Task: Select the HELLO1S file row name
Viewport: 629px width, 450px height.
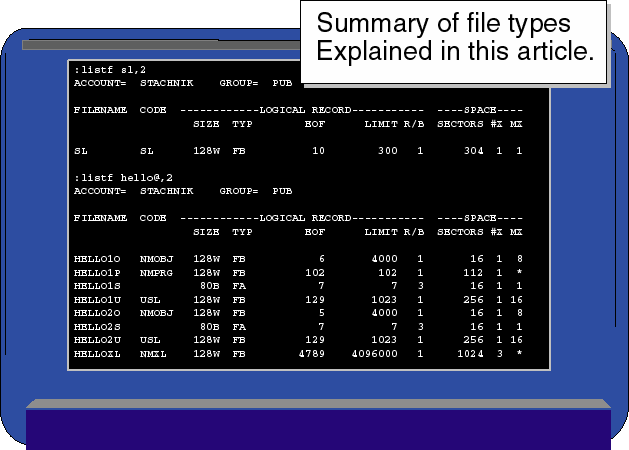Action: (x=96, y=285)
